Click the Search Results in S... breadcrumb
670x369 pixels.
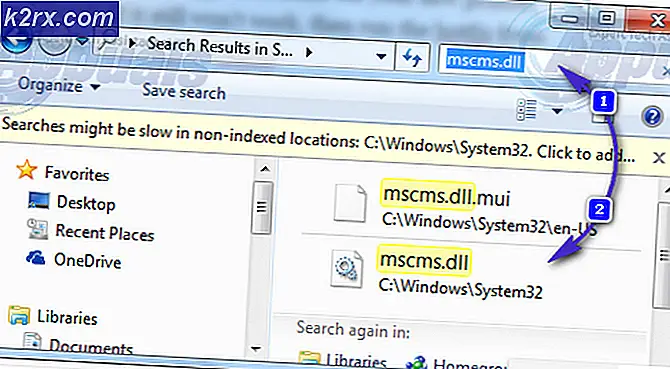coord(220,47)
